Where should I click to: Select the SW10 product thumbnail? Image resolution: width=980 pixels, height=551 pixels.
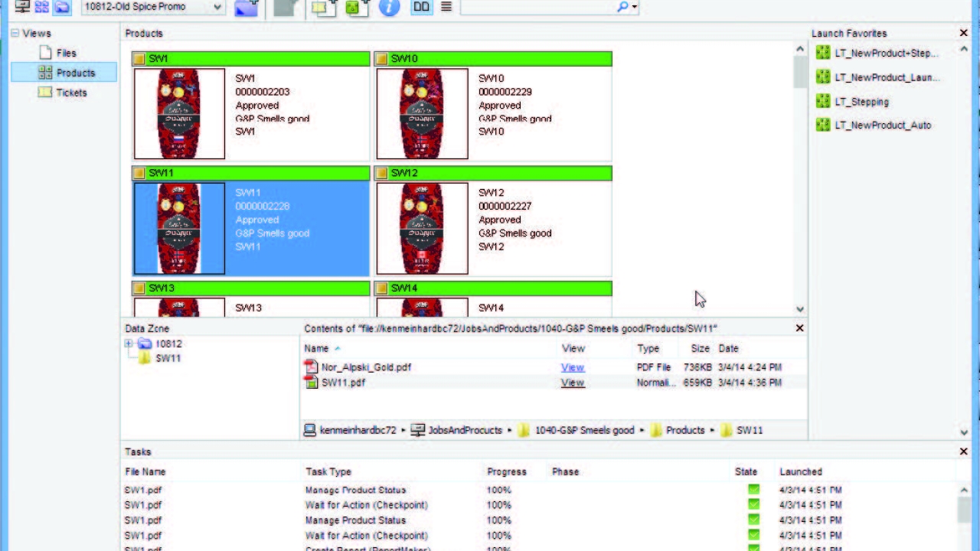422,113
